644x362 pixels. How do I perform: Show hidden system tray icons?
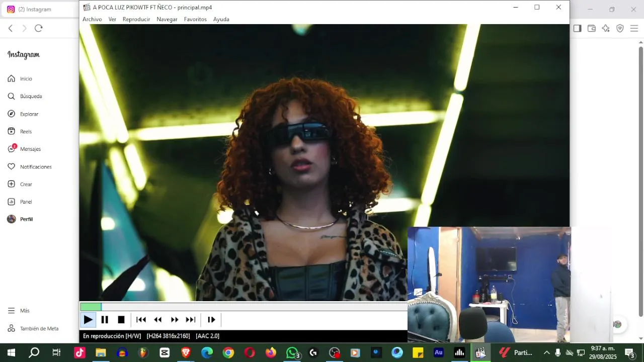(x=547, y=353)
